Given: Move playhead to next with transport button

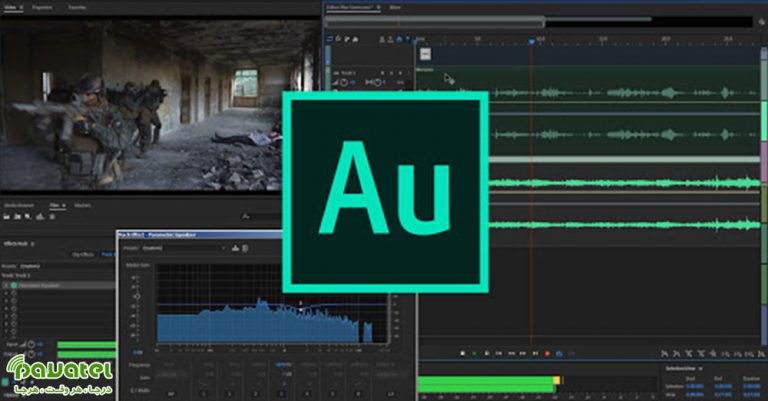Looking at the screenshot, I should point(535,353).
